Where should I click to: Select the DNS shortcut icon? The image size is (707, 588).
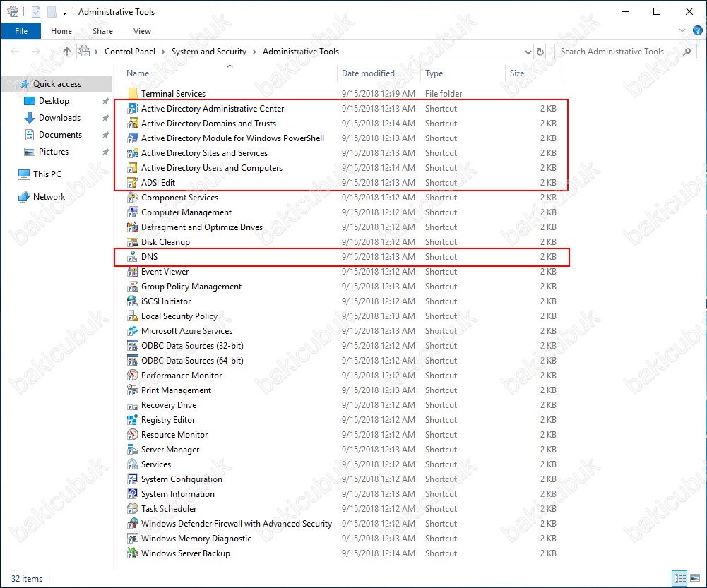coord(132,257)
